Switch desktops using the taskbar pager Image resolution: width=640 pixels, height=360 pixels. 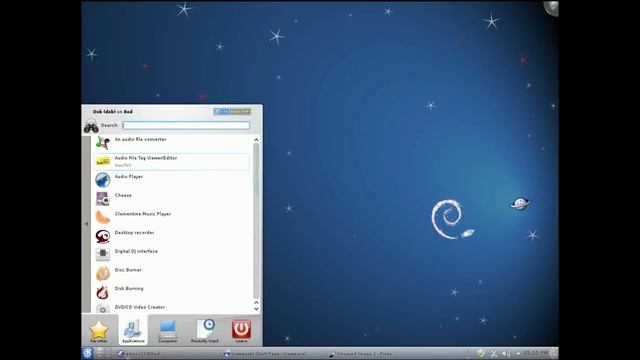[x=104, y=353]
